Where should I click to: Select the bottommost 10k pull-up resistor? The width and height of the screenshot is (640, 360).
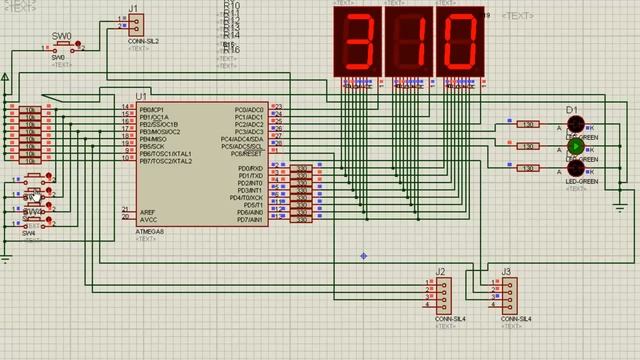point(30,161)
